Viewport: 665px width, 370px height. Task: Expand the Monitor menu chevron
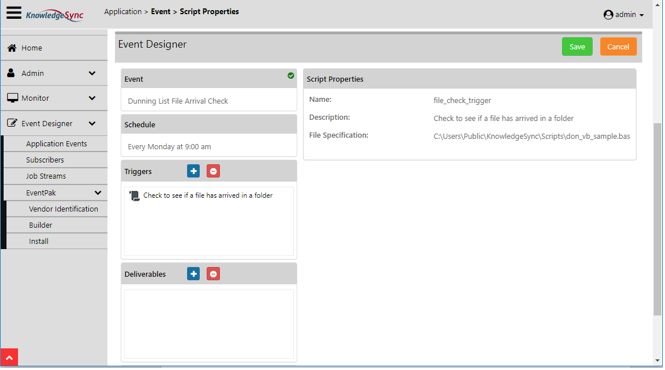(92, 98)
